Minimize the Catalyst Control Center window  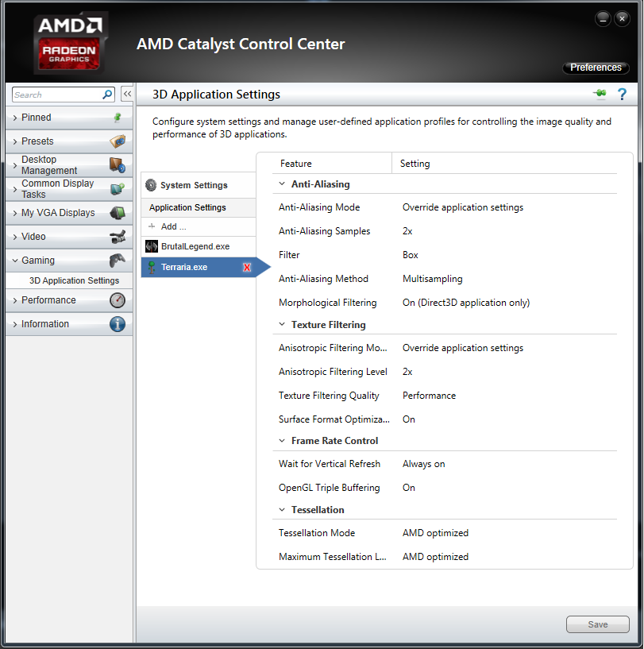click(x=603, y=18)
